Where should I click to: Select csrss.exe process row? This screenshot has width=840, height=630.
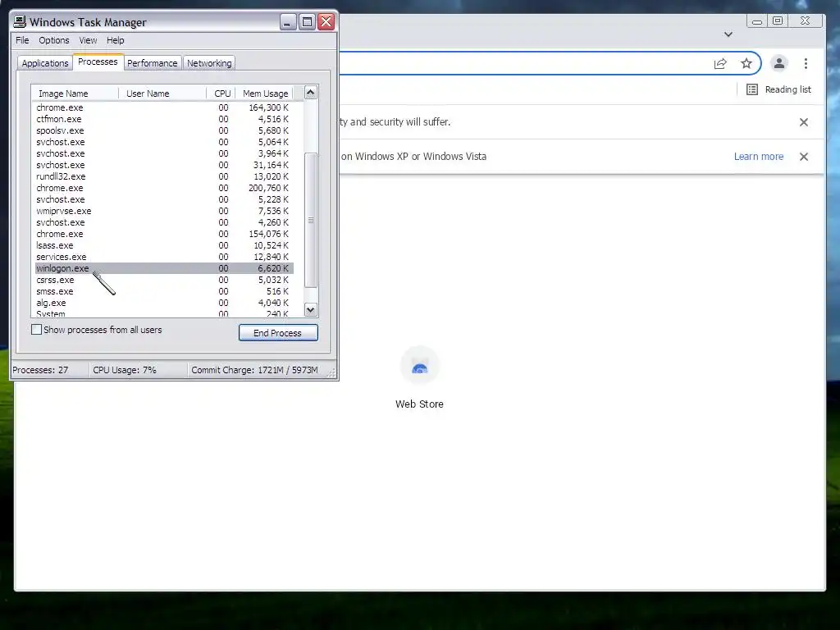tap(163, 280)
